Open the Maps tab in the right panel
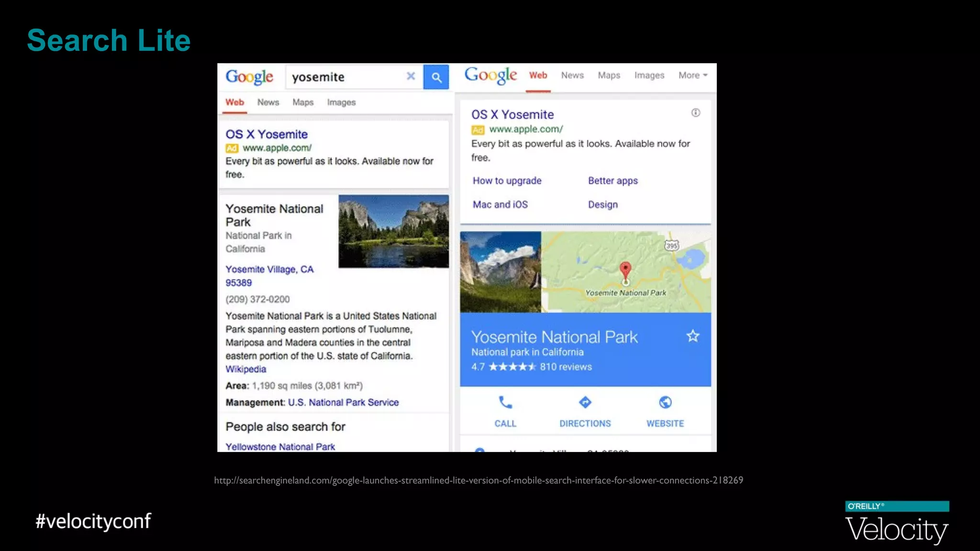Viewport: 980px width, 551px height. point(609,75)
